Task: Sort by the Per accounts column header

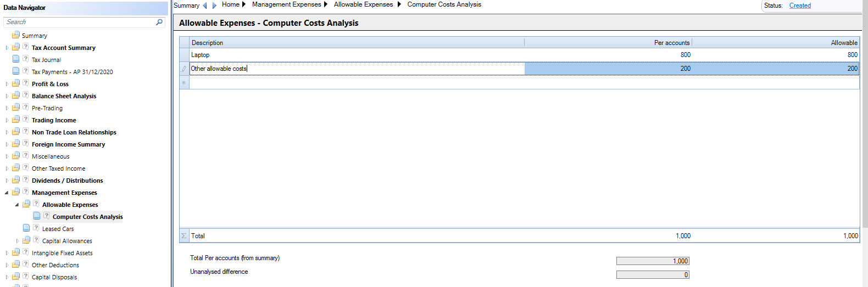Action: pyautogui.click(x=608, y=42)
